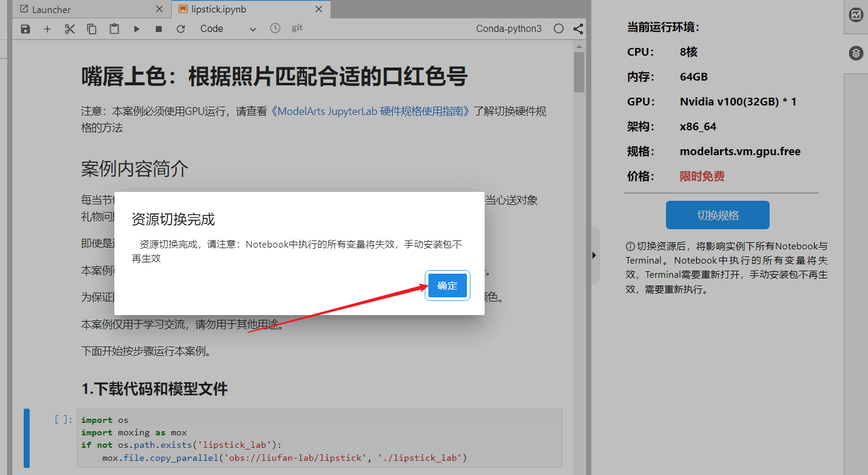Click the text 下面开始按步骤运行本案例。
868x475 pixels.
coord(146,351)
